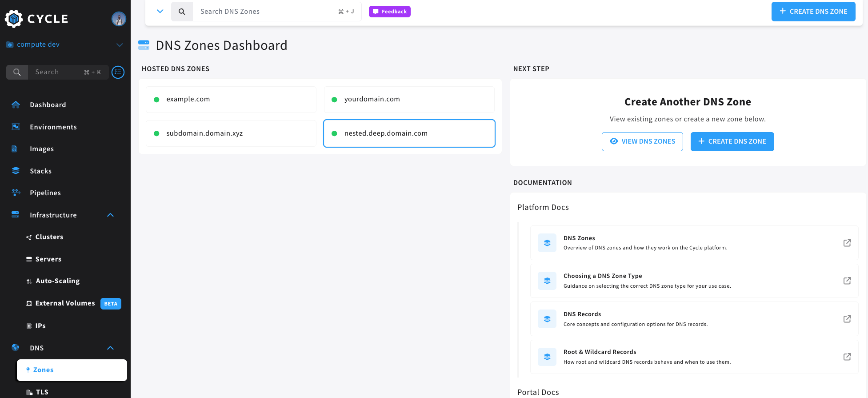The height and width of the screenshot is (398, 868).
Task: Open external link icon for DNS Records doc
Action: click(x=847, y=319)
